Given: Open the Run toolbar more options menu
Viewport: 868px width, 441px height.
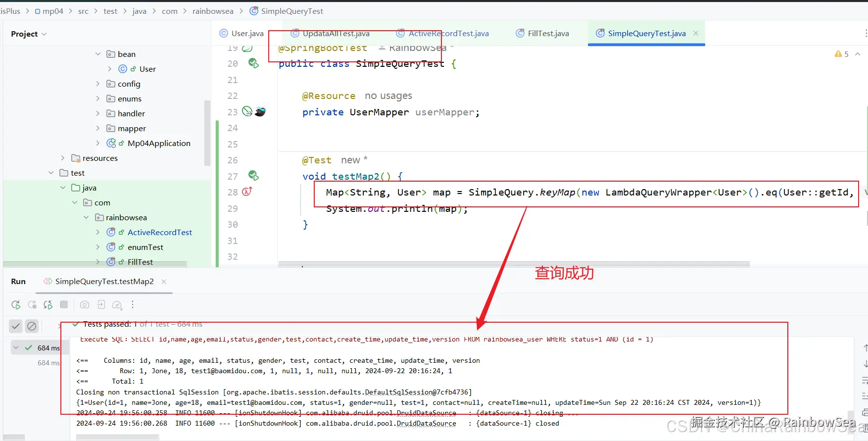Looking at the screenshot, I should coord(133,305).
